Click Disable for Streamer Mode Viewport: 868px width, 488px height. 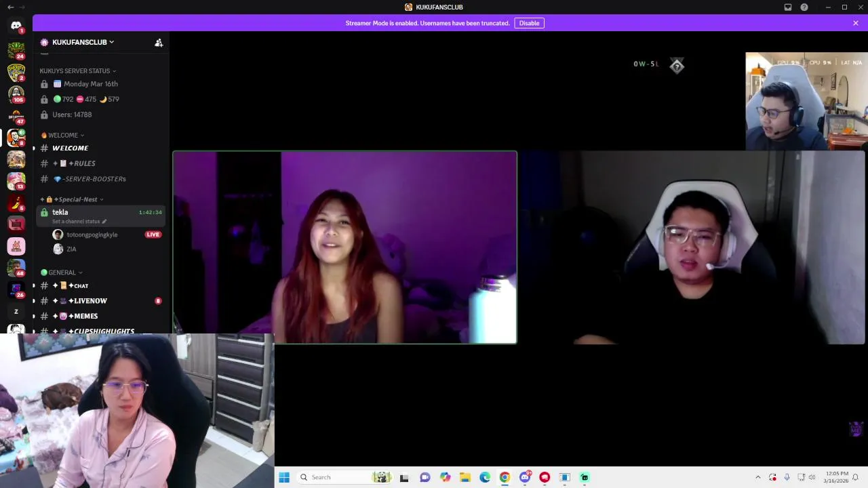[x=529, y=23]
